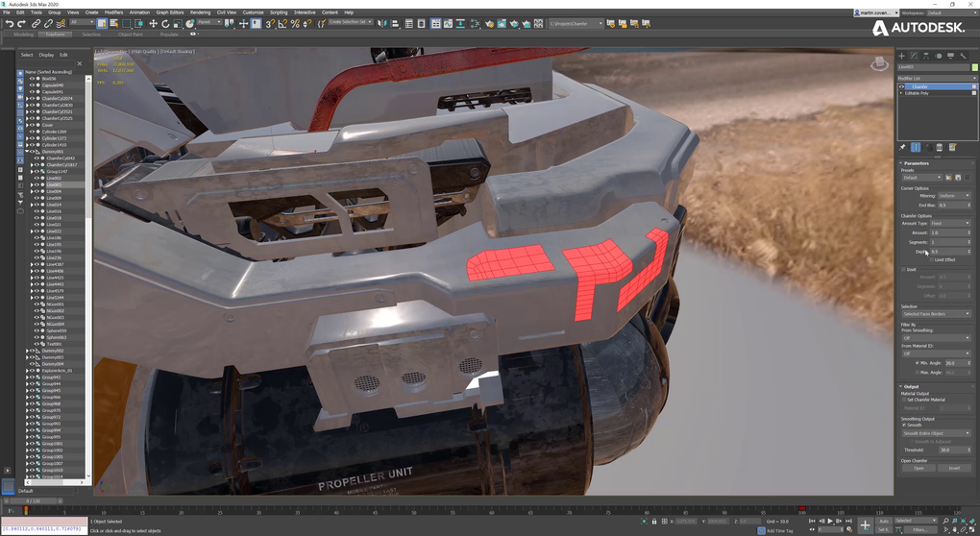Switch to the Object Paint ribbon tab
980x536 pixels.
(x=130, y=35)
